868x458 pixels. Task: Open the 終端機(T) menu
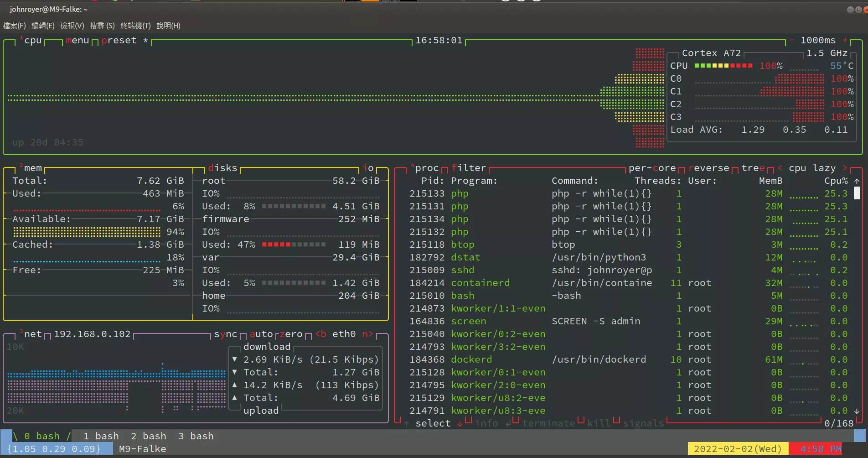135,26
